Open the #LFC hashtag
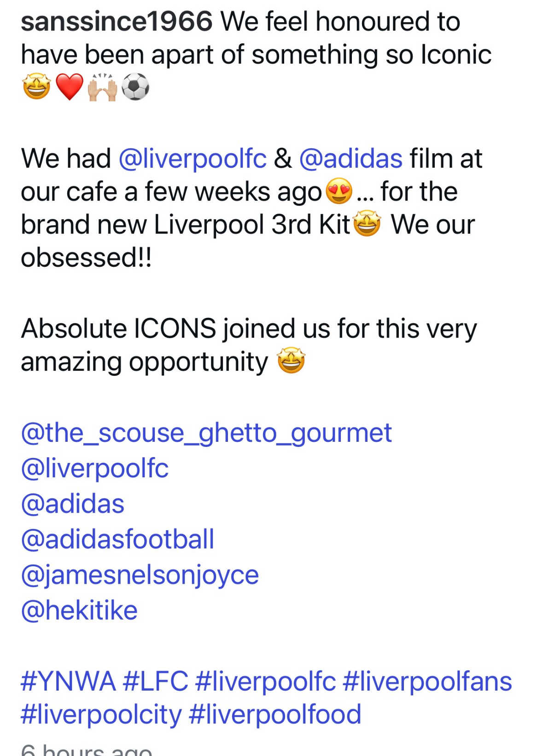The height and width of the screenshot is (756, 543). point(156,682)
